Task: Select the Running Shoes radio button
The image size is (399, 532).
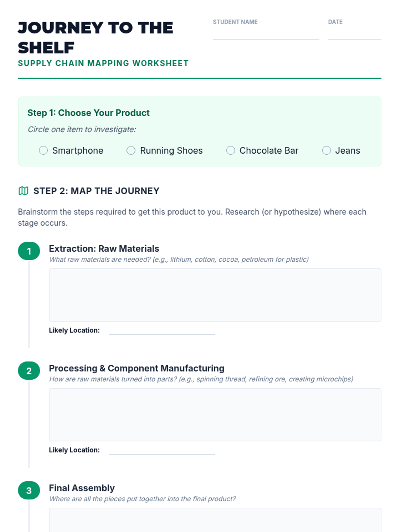Action: pos(131,151)
